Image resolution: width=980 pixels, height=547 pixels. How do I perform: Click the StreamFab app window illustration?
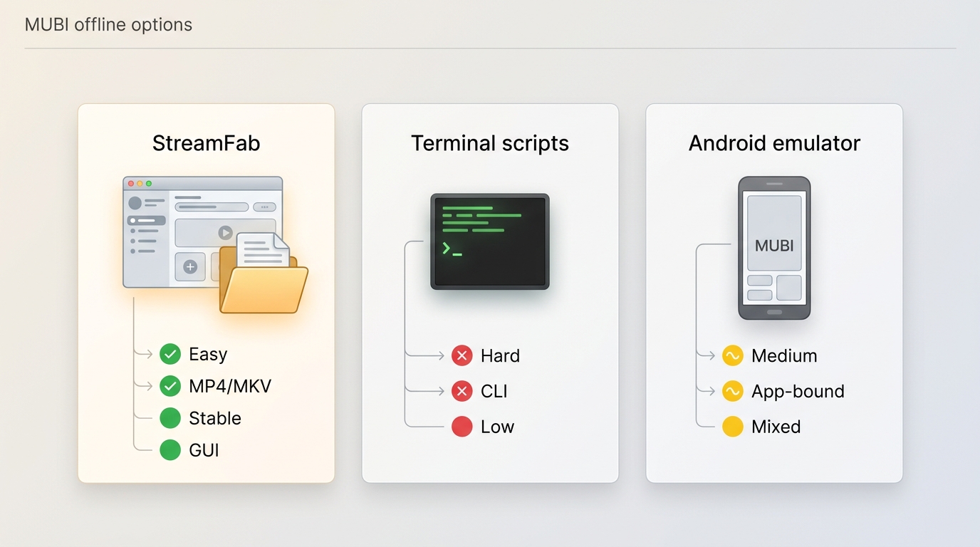click(202, 232)
